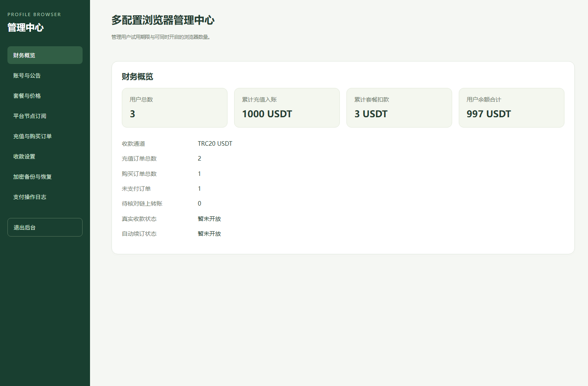This screenshot has height=386, width=588.
Task: Click the value 2 for 充值订单总数
Action: [x=199, y=159]
